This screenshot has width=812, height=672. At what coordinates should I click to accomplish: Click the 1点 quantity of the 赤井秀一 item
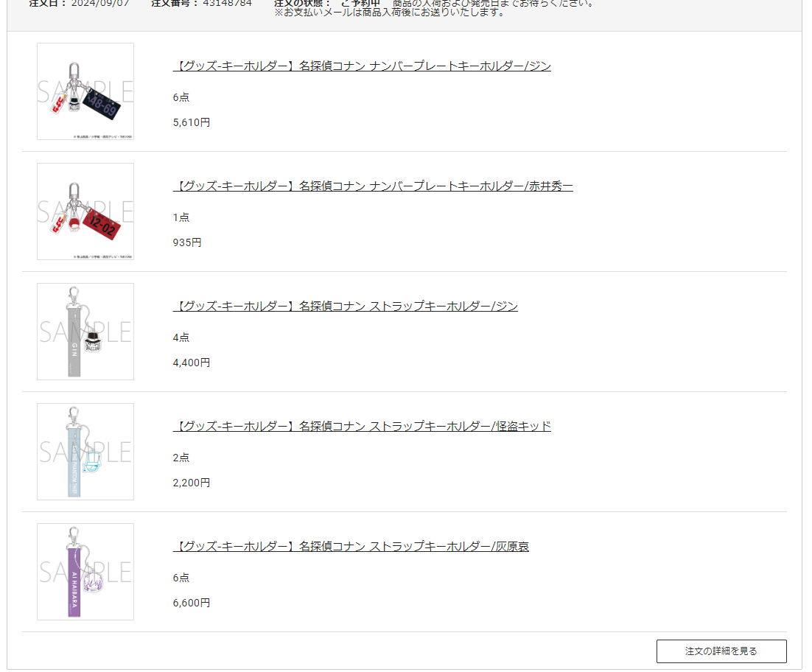click(x=181, y=217)
